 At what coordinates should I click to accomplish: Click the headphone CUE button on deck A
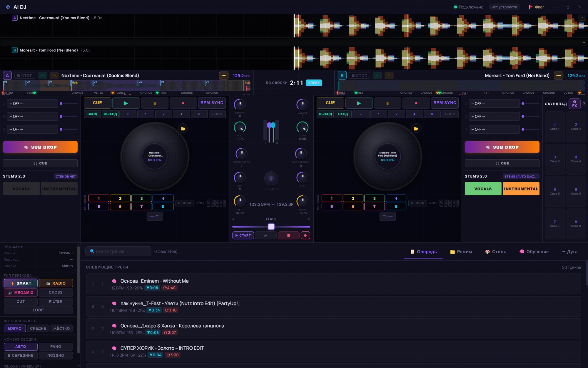click(x=40, y=163)
